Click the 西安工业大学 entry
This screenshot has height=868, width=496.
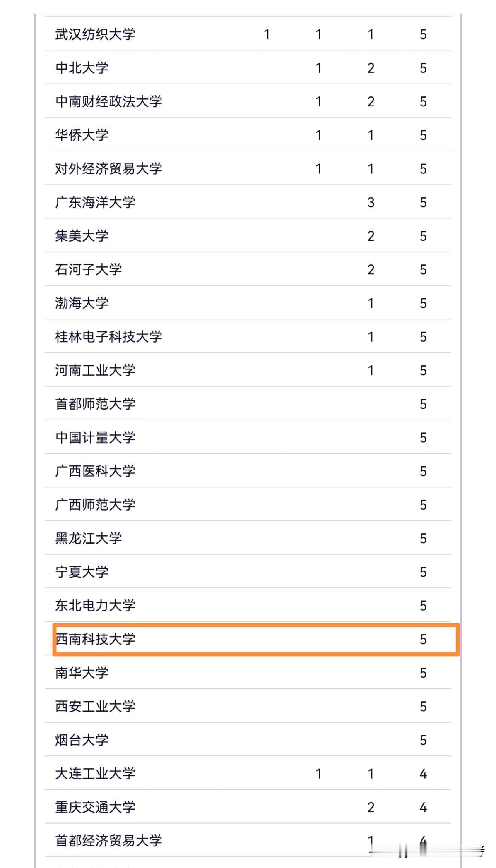(x=95, y=706)
